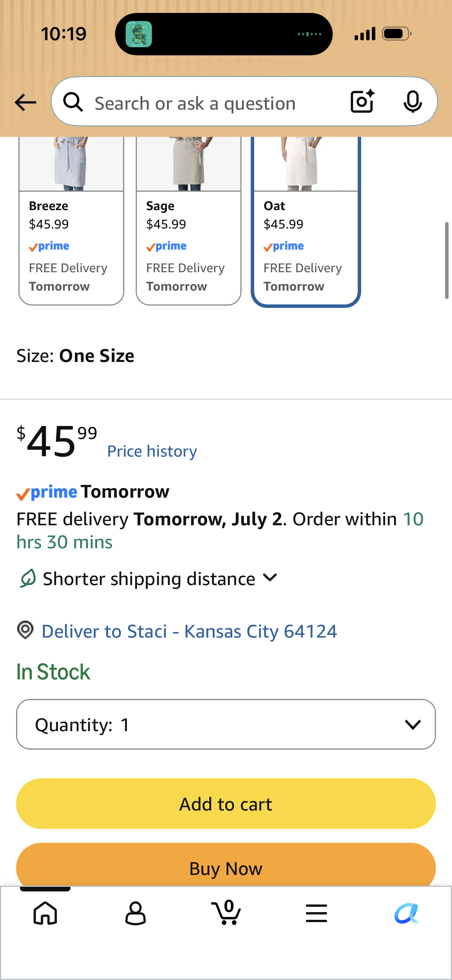This screenshot has width=452, height=980.
Task: Open the Quantity dropdown
Action: [226, 724]
